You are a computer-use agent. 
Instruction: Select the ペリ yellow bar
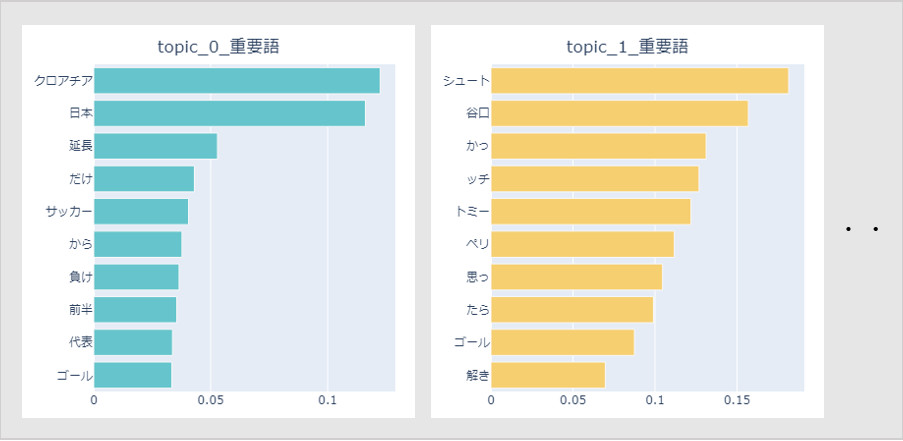[582, 244]
